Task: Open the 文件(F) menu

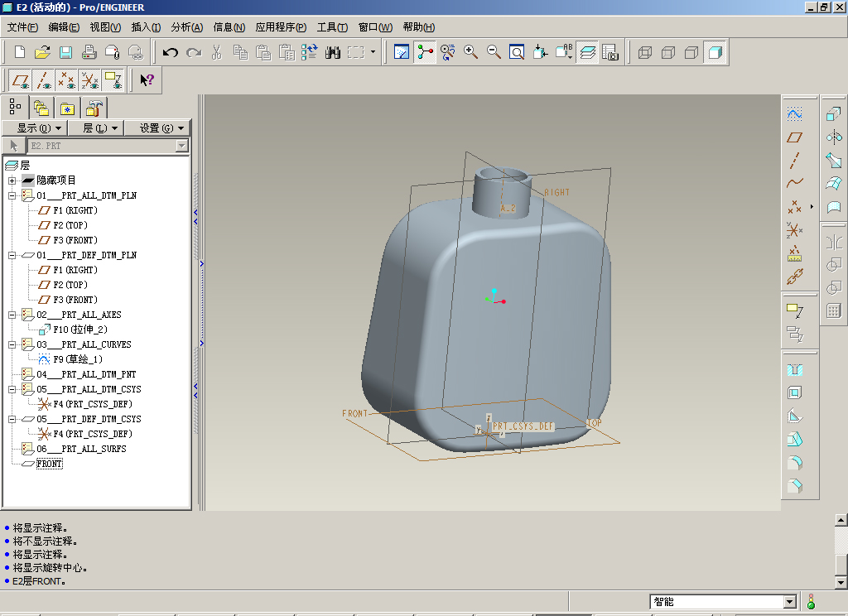Action: pyautogui.click(x=22, y=27)
